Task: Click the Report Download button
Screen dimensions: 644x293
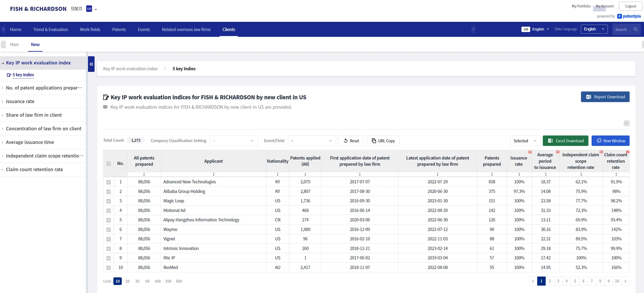Action: tap(605, 97)
